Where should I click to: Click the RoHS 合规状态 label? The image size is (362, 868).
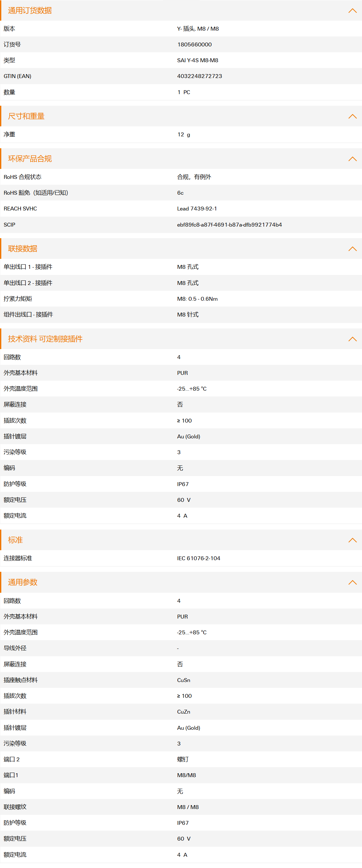(x=23, y=177)
